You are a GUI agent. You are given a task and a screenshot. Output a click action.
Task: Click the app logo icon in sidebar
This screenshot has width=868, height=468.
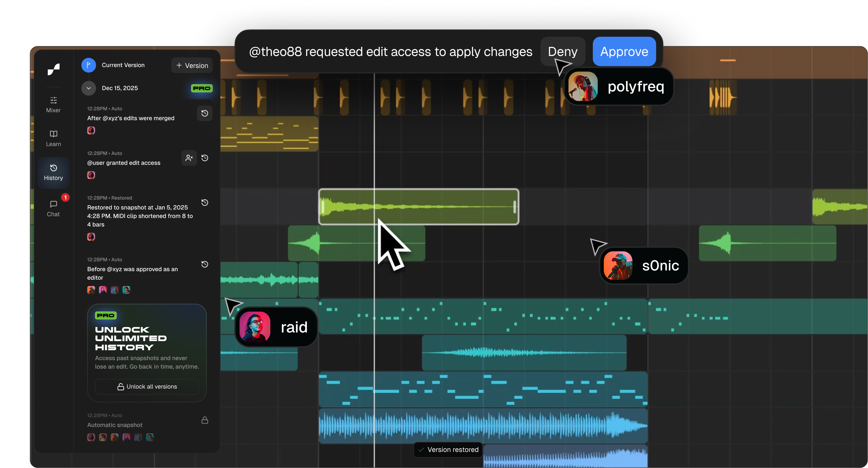(x=54, y=69)
